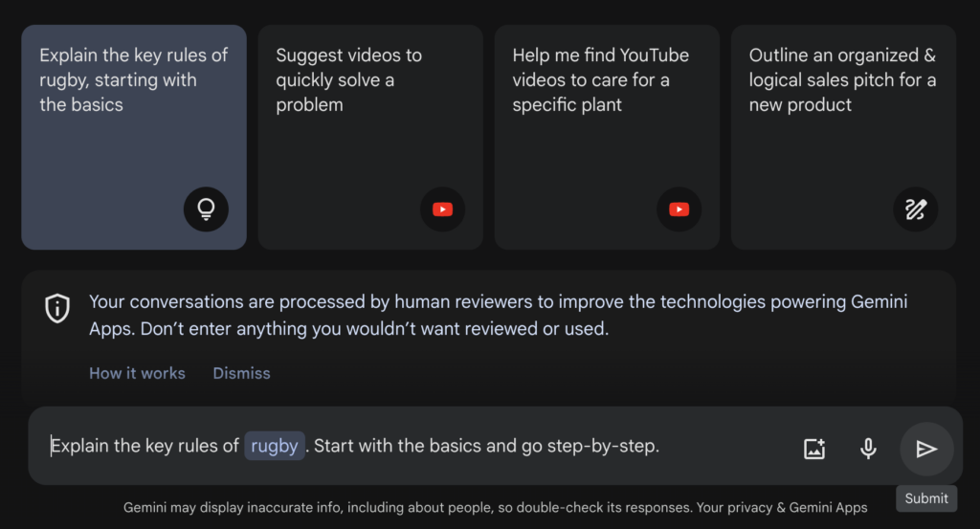Click the YouTube icon on the plant care card
Screen dimensions: 980x529
click(x=679, y=209)
